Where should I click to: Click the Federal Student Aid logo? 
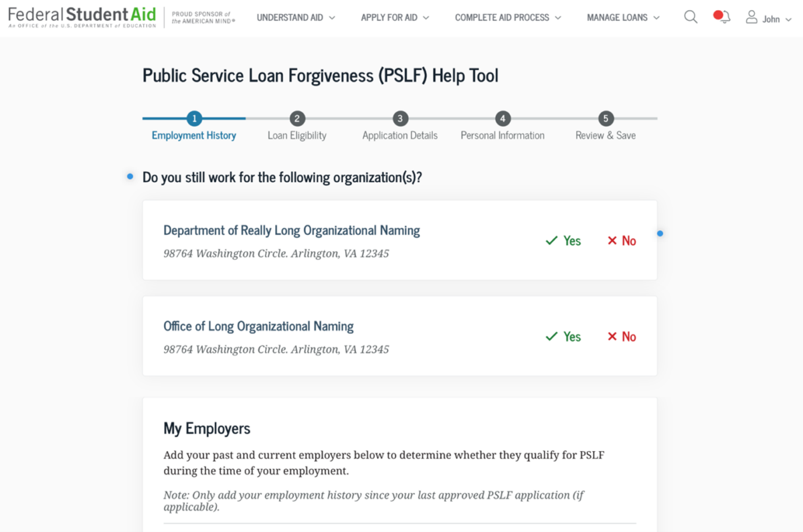(82, 17)
